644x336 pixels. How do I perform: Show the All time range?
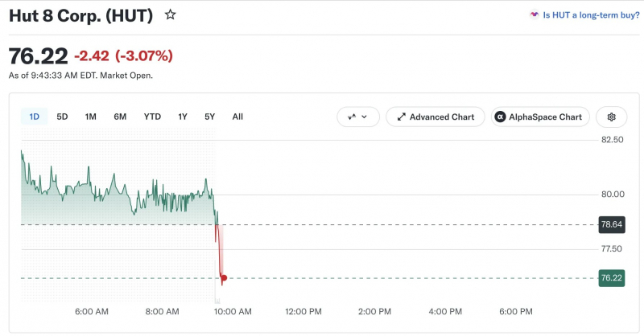tap(237, 117)
